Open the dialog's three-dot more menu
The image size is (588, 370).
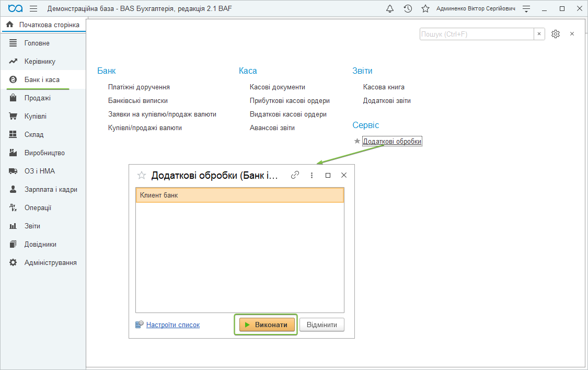click(312, 176)
